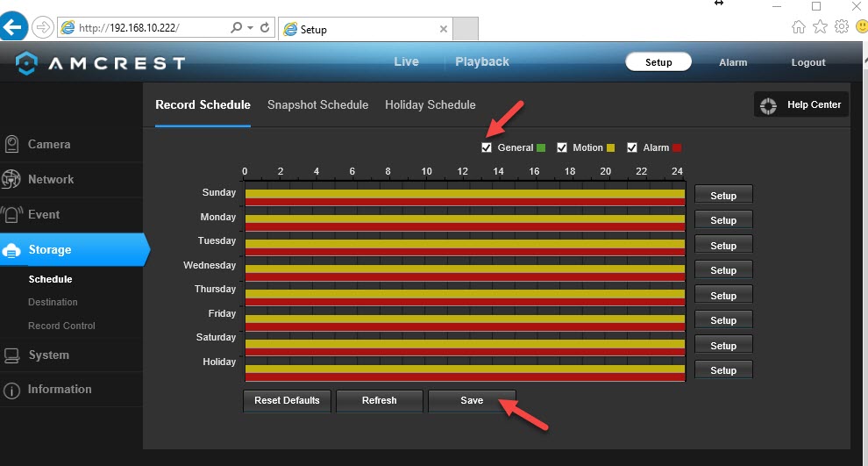Screen dimensions: 868x466
Task: Click Setup button for Saturday
Action: [723, 345]
